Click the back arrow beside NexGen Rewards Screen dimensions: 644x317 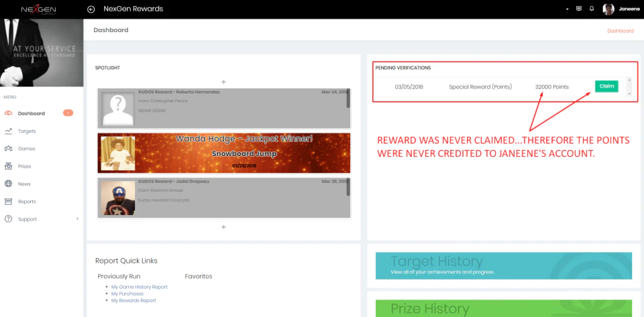91,9
